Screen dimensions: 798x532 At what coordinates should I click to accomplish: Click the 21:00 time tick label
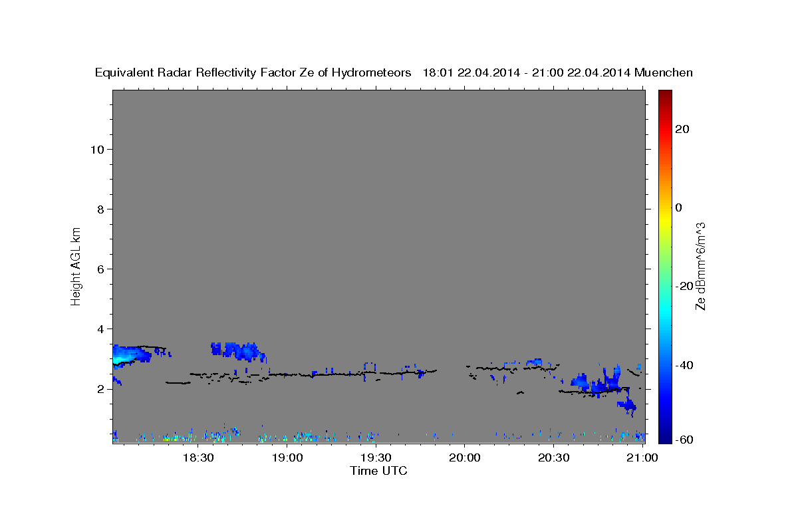[x=642, y=458]
